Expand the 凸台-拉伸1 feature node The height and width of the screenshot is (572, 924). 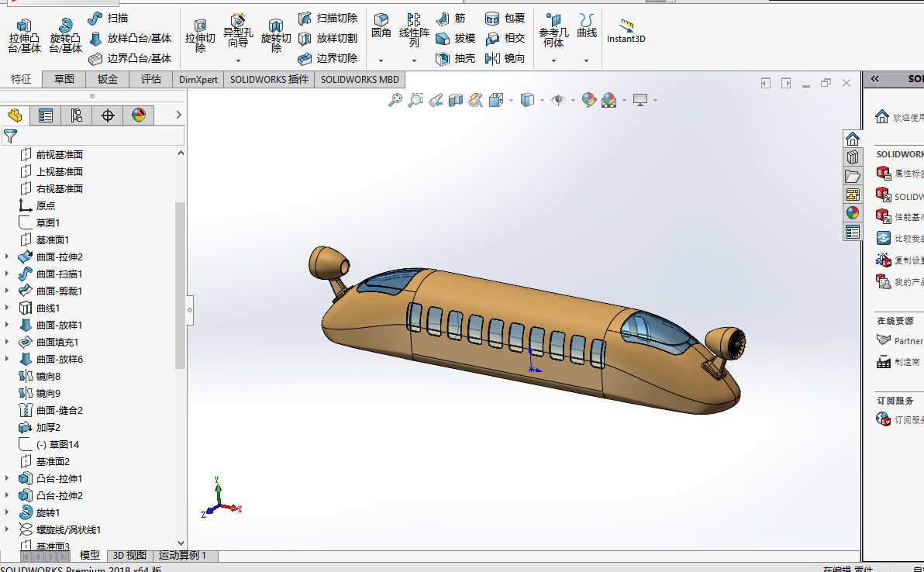pos(7,478)
